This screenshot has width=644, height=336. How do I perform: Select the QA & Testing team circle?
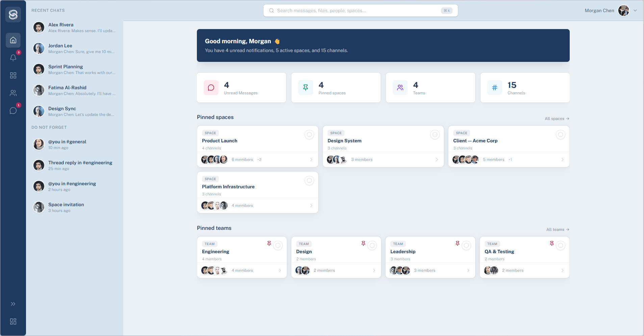point(561,245)
